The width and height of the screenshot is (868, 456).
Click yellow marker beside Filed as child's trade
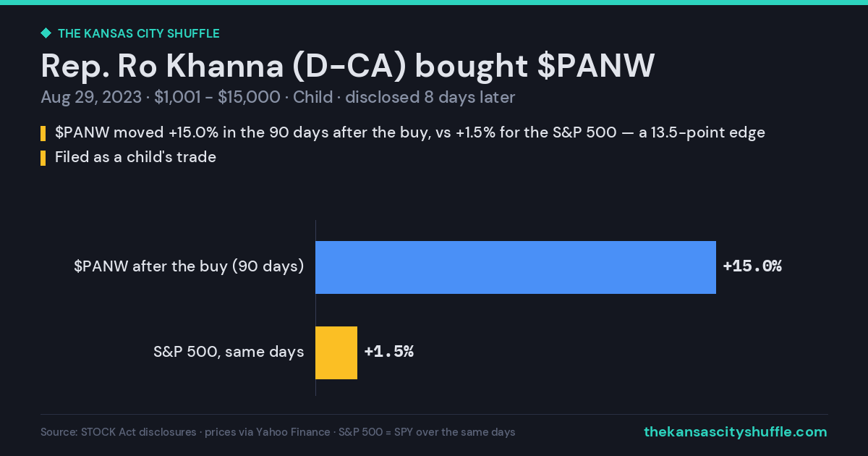tap(43, 157)
